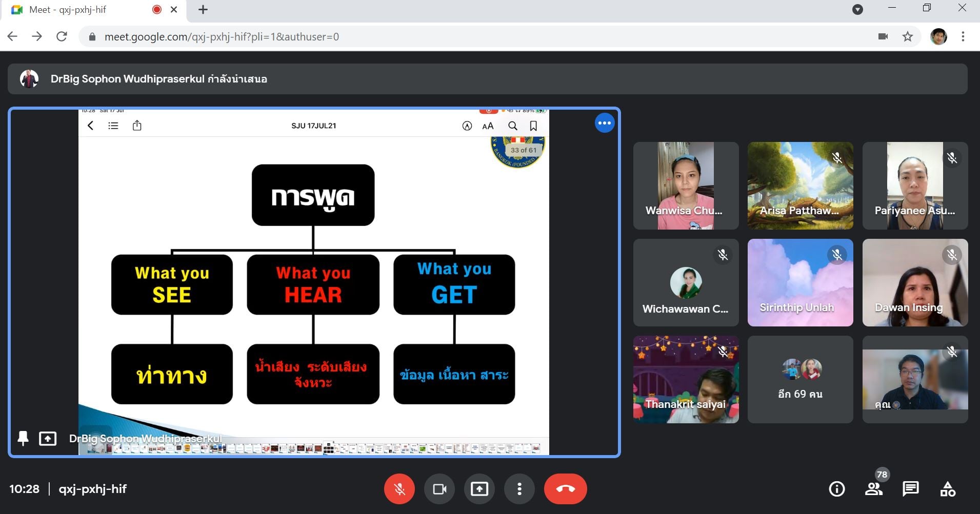Unmute the microphone in call controls

click(399, 489)
